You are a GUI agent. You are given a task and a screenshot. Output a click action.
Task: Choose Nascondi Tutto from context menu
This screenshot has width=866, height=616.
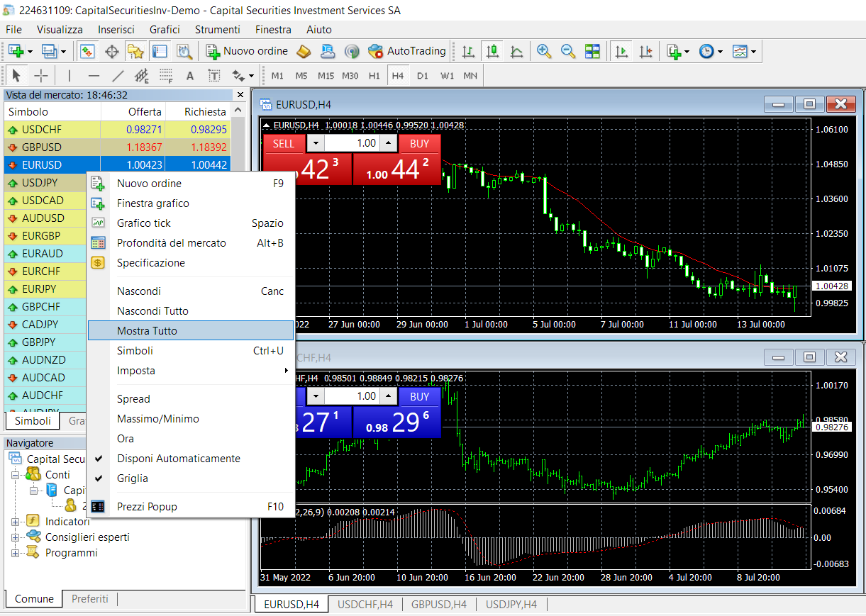coord(191,310)
